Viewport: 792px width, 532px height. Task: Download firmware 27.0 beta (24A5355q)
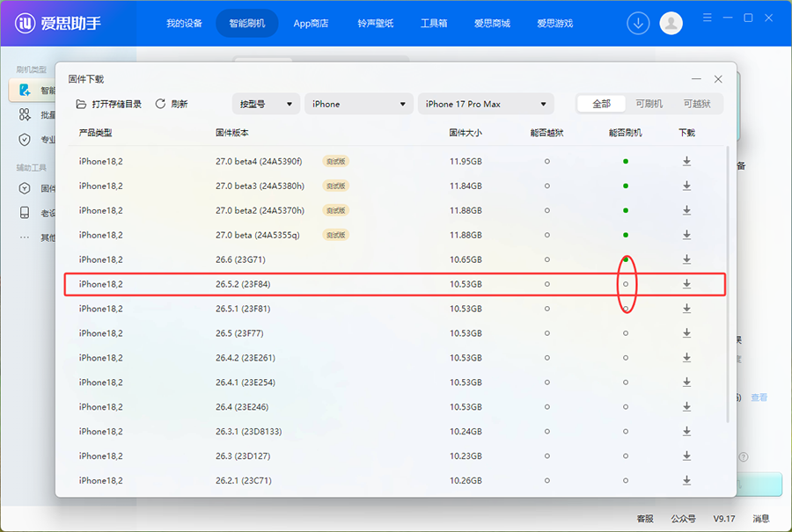click(x=686, y=235)
